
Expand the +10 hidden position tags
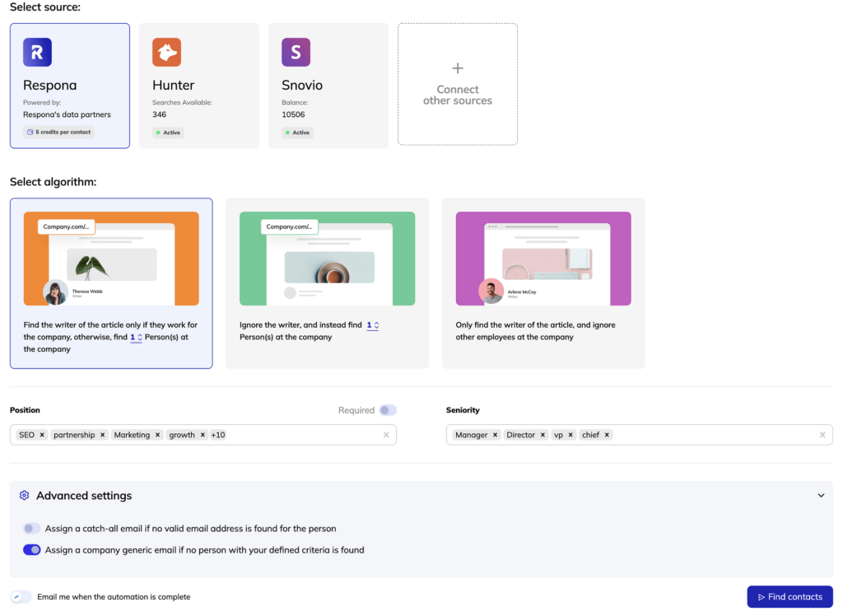point(217,435)
